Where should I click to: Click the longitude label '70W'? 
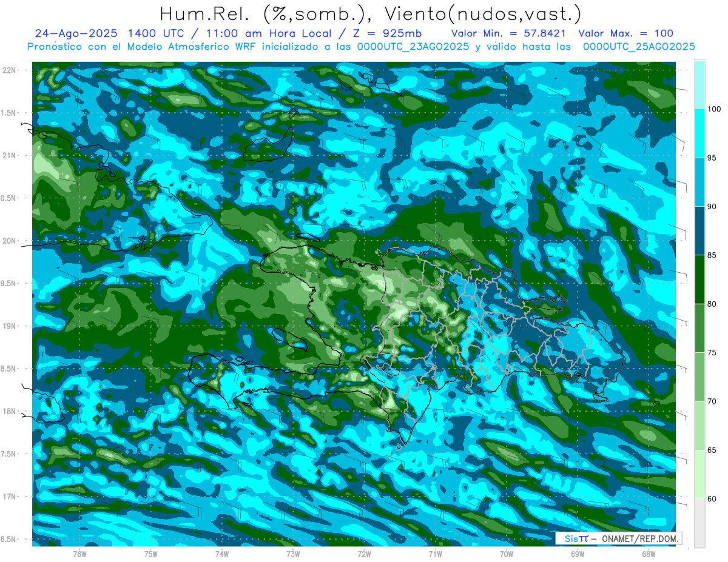(x=506, y=554)
